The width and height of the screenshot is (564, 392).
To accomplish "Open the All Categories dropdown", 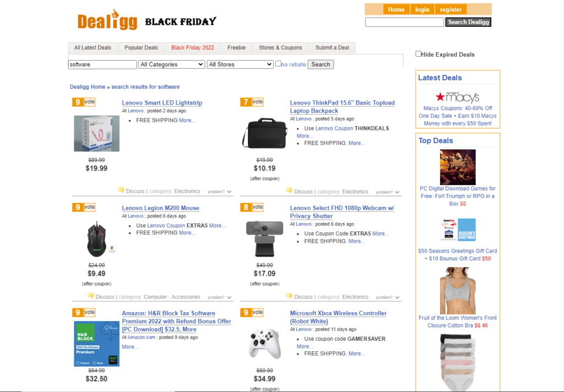I will pos(171,64).
